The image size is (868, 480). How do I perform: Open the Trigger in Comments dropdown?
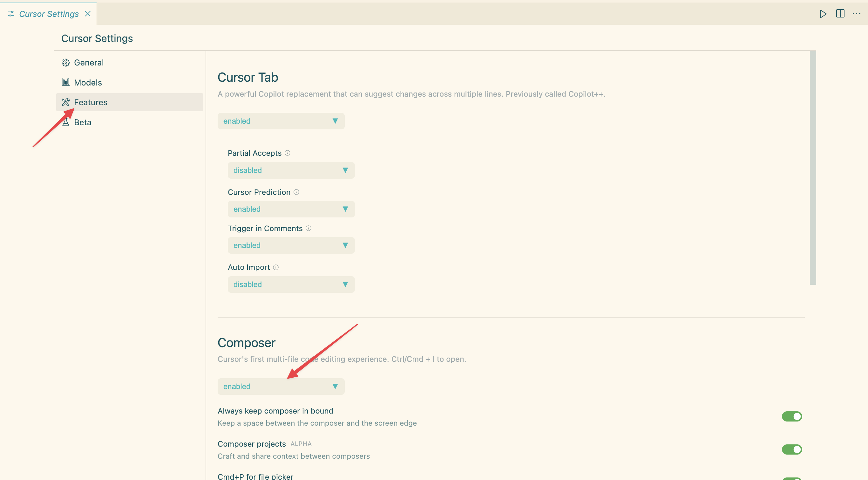pyautogui.click(x=291, y=245)
